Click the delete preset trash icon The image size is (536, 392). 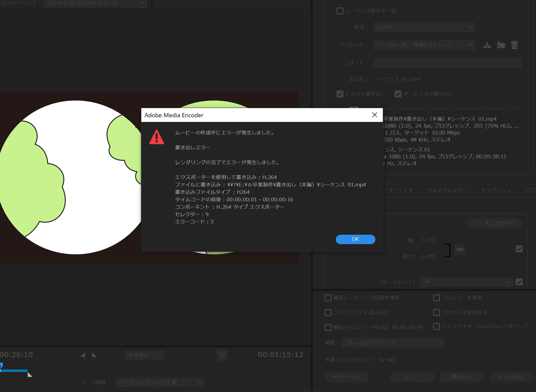[x=514, y=45]
